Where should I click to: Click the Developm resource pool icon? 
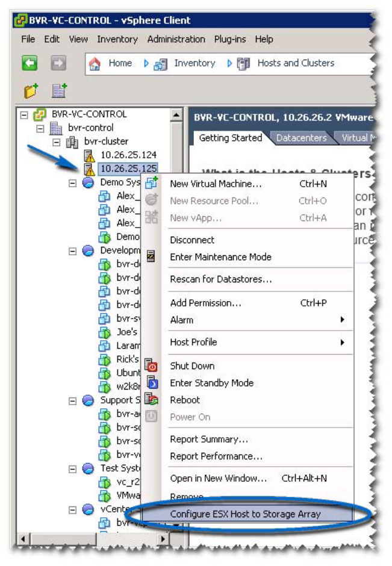click(88, 250)
